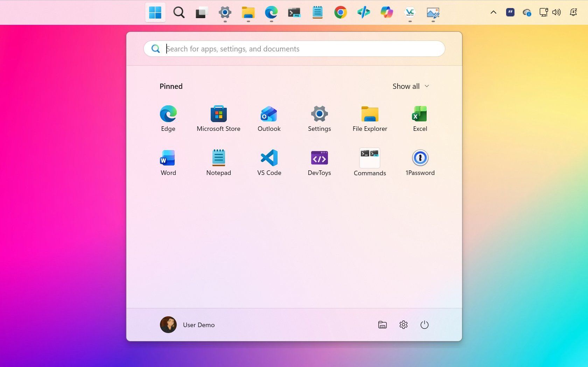
Task: Expand pinned apps with Show all
Action: pos(411,86)
